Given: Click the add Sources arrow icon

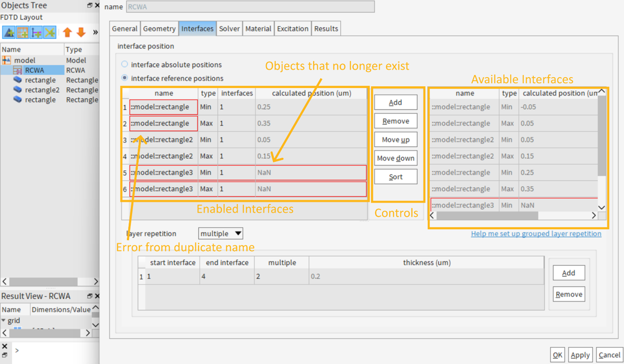Looking at the screenshot, I should (x=36, y=32).
